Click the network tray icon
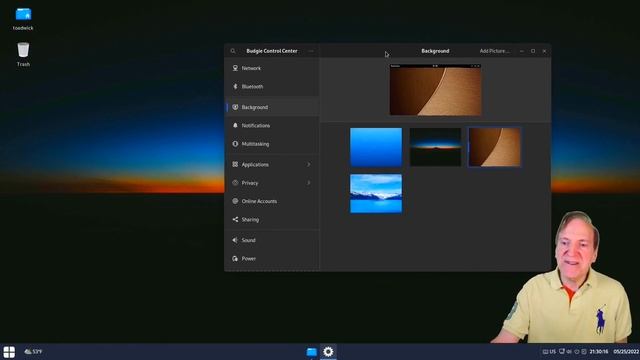This screenshot has height=360, width=640. (562, 351)
